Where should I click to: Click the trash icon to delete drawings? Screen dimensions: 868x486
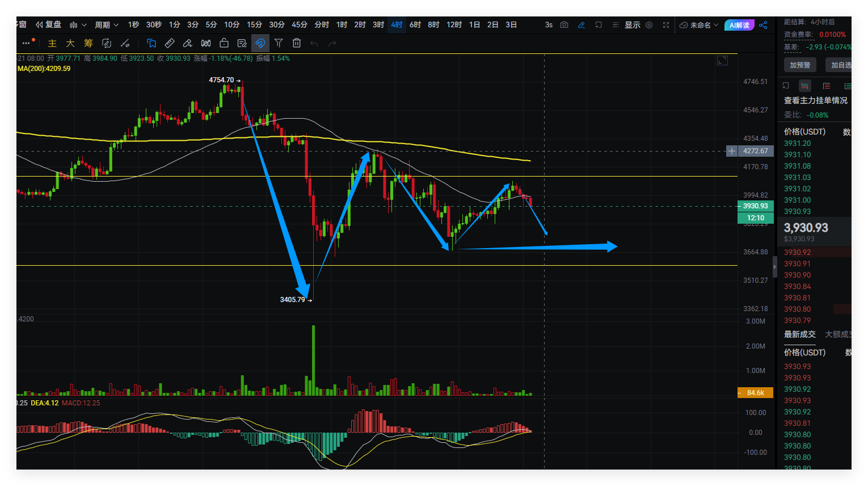296,43
